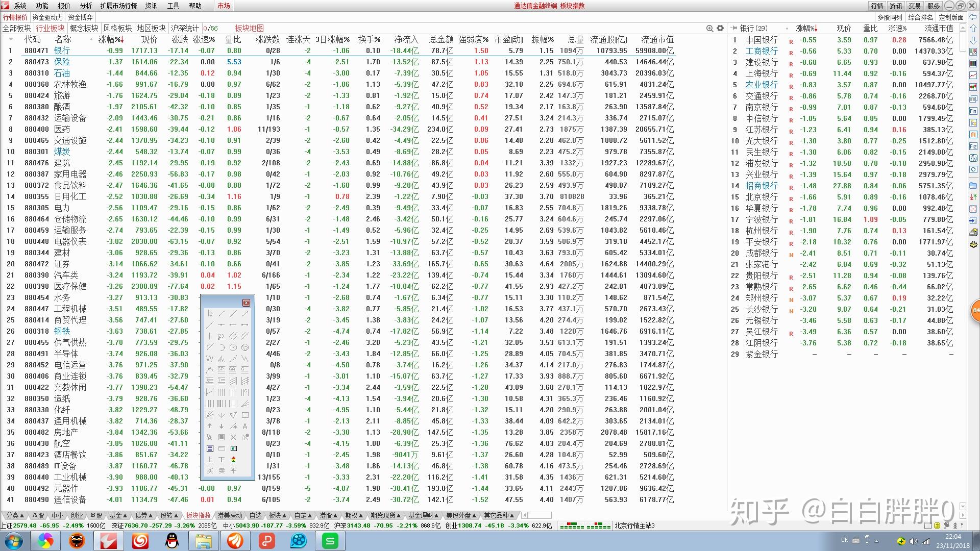Click the red-green up/down arrows toolbox icon
This screenshot has height=551, width=980.
click(233, 460)
